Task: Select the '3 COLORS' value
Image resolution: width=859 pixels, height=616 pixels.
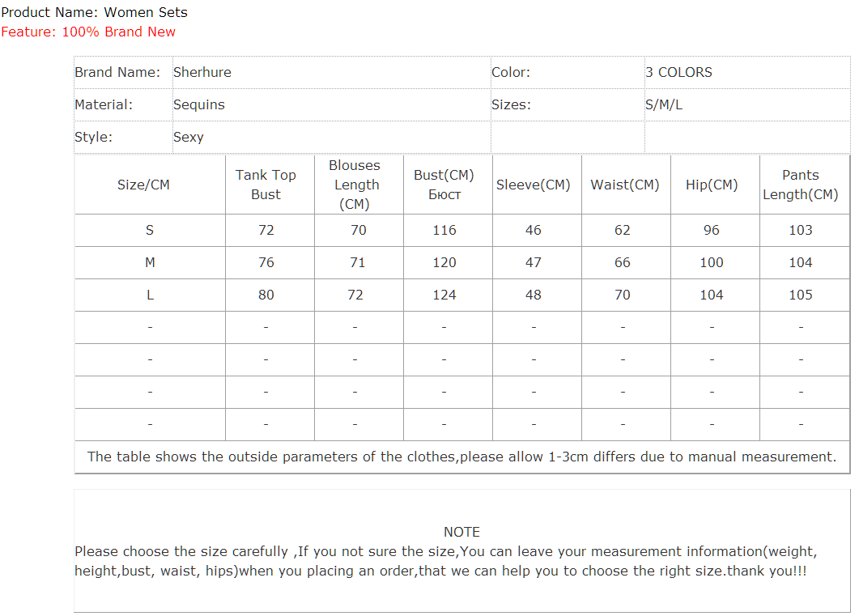Action: pyautogui.click(x=678, y=72)
